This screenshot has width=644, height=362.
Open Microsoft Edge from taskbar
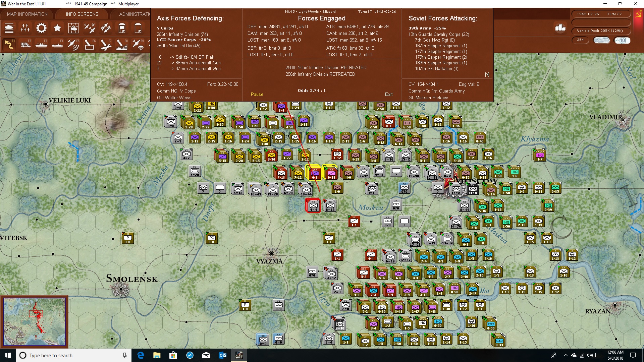tap(141, 355)
